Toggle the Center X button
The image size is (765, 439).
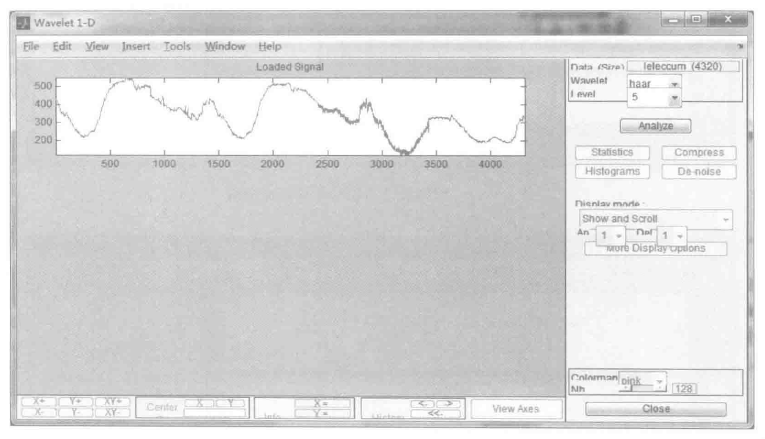200,403
